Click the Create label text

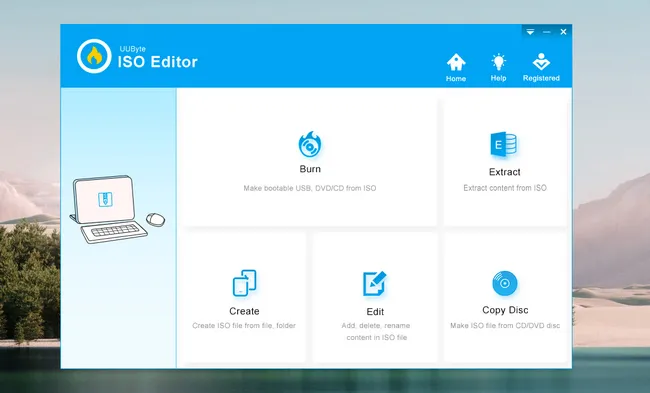(244, 311)
